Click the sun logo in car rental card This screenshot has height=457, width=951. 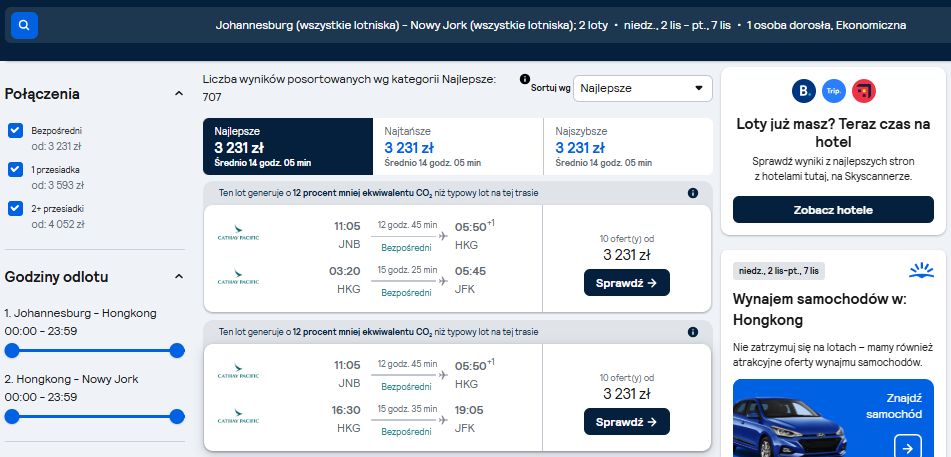click(921, 270)
